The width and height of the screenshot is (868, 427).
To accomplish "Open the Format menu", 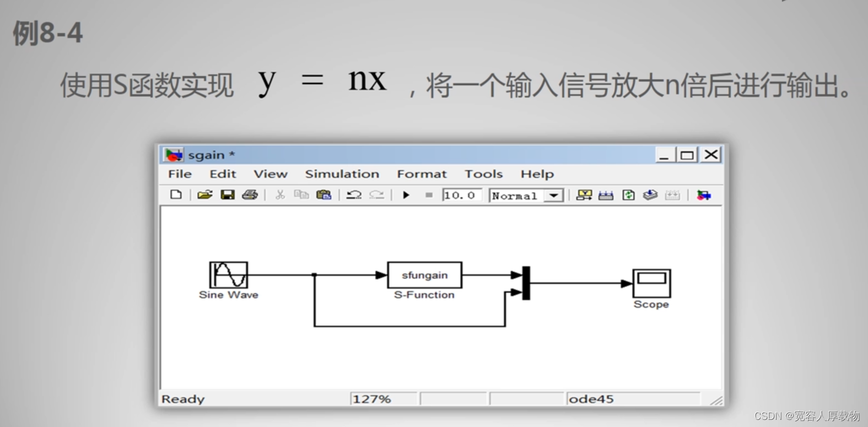I will [x=422, y=174].
